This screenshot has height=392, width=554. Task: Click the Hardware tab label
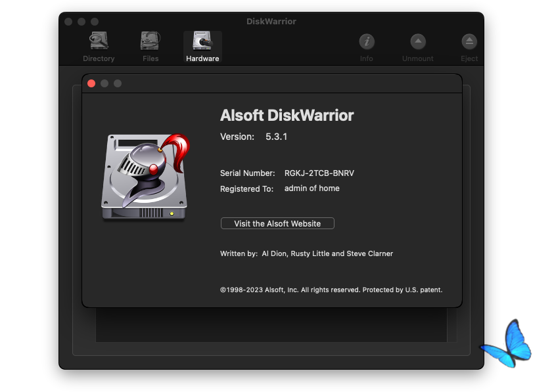[x=202, y=58]
